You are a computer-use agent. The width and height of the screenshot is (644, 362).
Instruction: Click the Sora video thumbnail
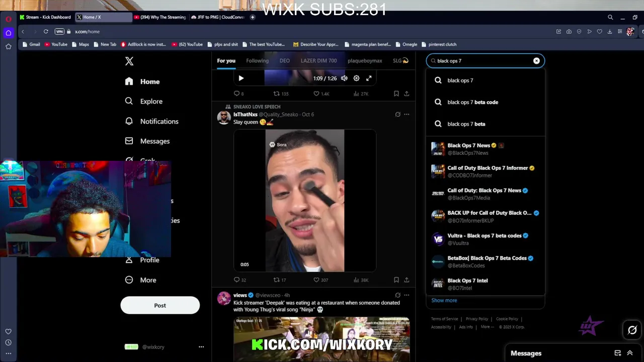(305, 201)
